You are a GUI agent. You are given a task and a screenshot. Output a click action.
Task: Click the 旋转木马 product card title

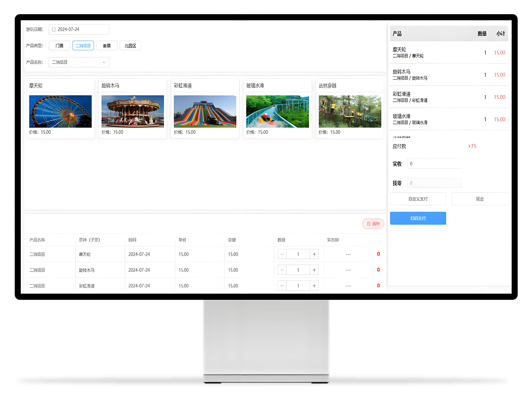(110, 86)
